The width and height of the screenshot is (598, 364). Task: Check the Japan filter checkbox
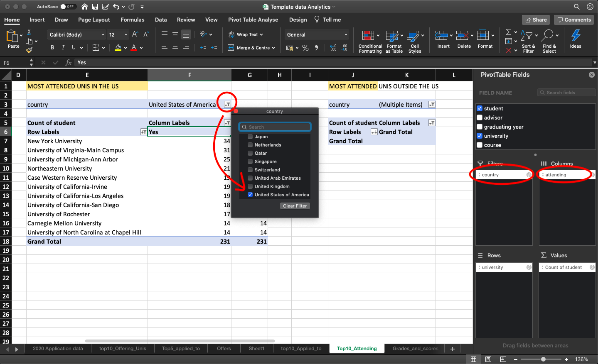[x=250, y=137]
